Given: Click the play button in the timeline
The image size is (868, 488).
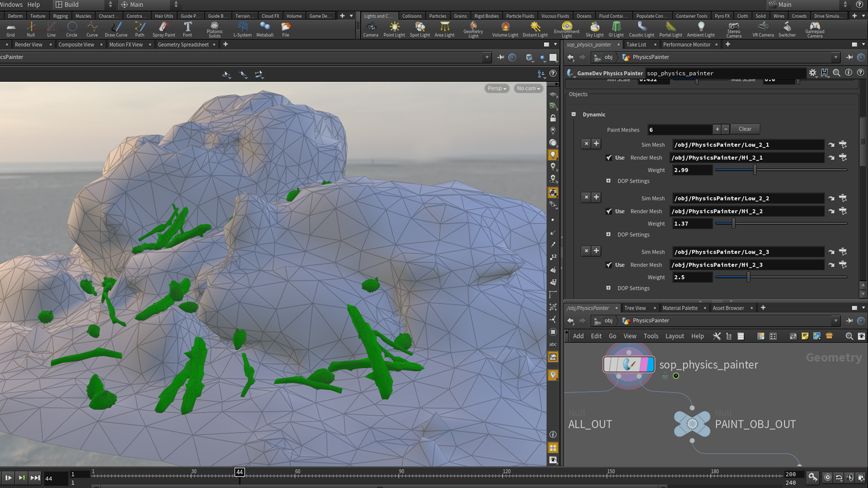Looking at the screenshot, I should coord(8,478).
